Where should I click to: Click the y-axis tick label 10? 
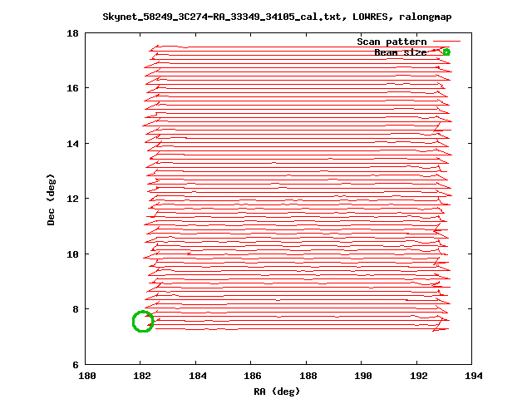click(x=72, y=254)
